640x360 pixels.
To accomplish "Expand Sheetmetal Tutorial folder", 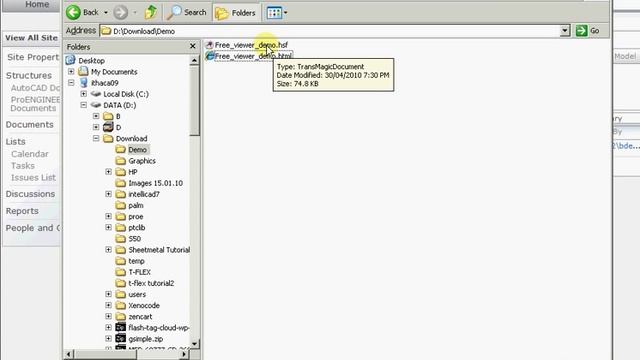I will (x=109, y=250).
